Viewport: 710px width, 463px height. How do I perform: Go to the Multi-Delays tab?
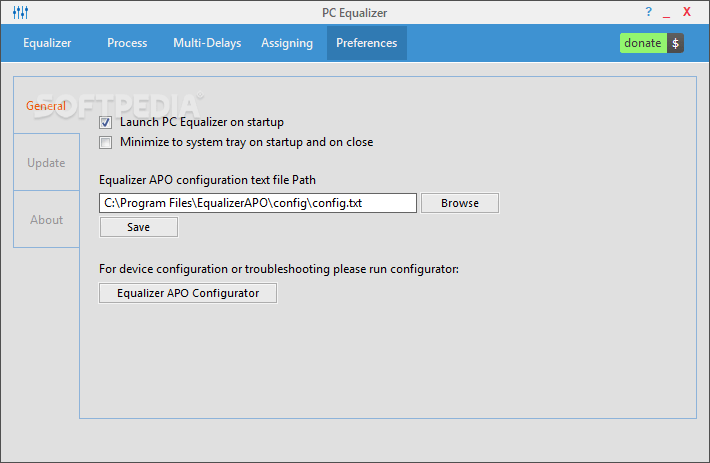[x=207, y=43]
